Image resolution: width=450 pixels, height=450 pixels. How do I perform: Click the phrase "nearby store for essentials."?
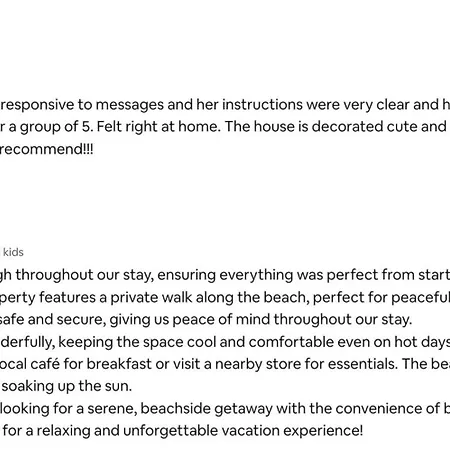(x=307, y=364)
